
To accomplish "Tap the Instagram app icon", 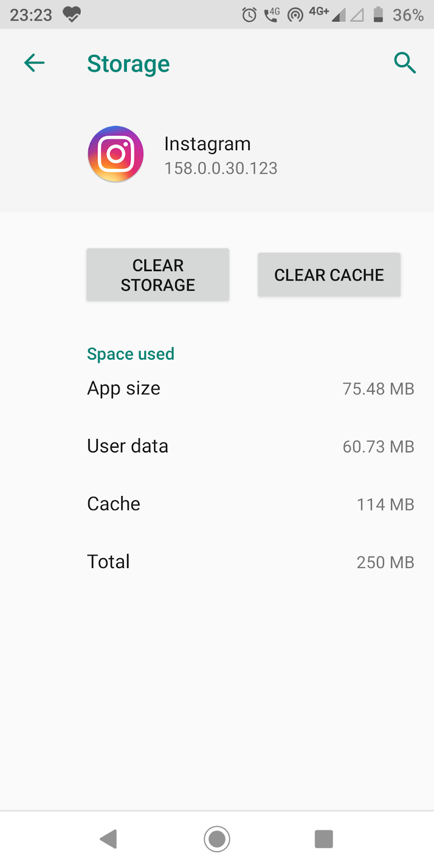I will pyautogui.click(x=116, y=154).
